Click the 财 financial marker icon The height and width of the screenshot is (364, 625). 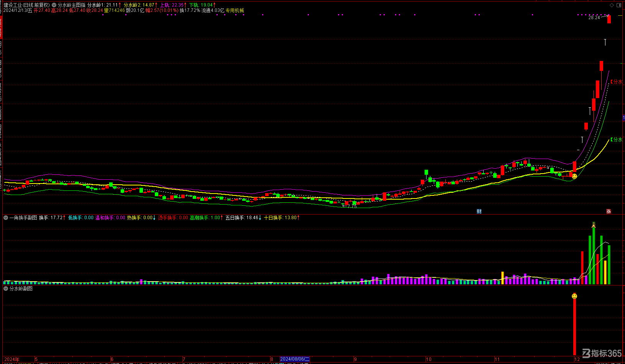point(479,212)
